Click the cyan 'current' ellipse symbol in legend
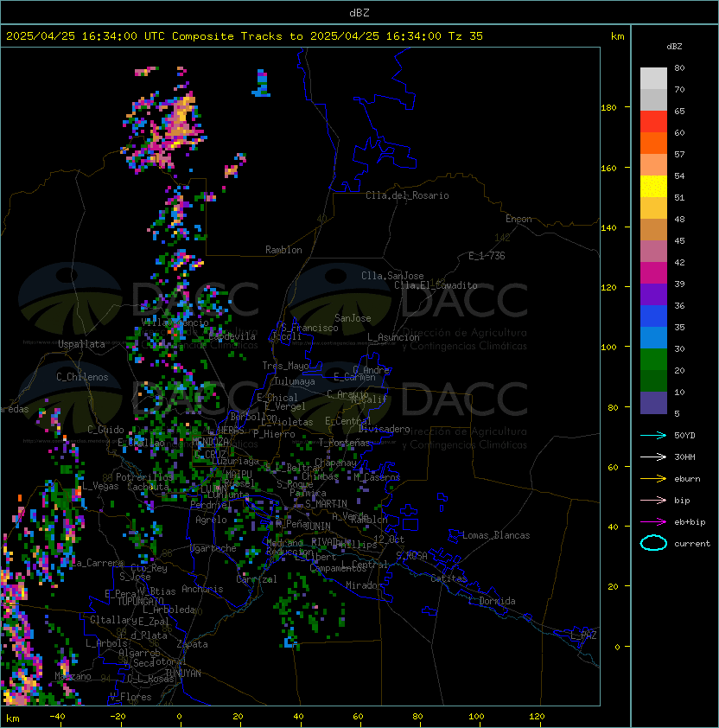 click(653, 543)
